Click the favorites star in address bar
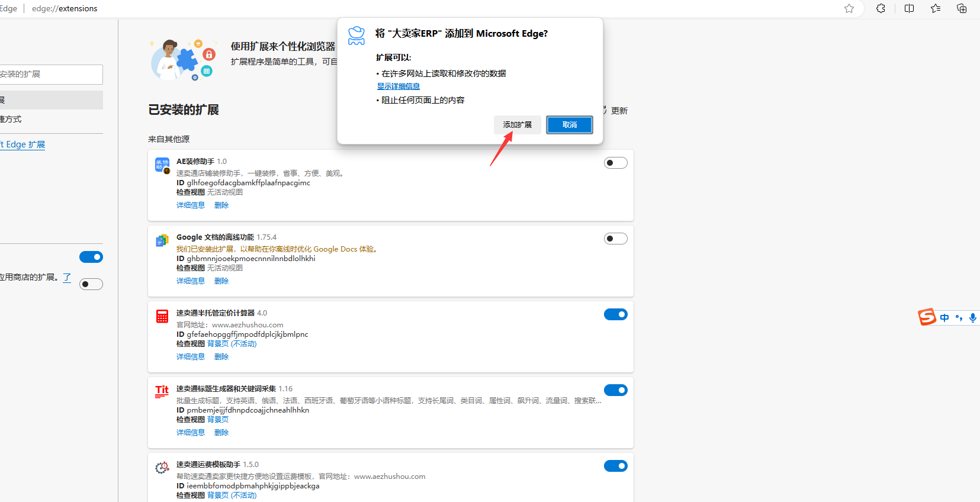Viewport: 980px width, 502px height. [849, 8]
